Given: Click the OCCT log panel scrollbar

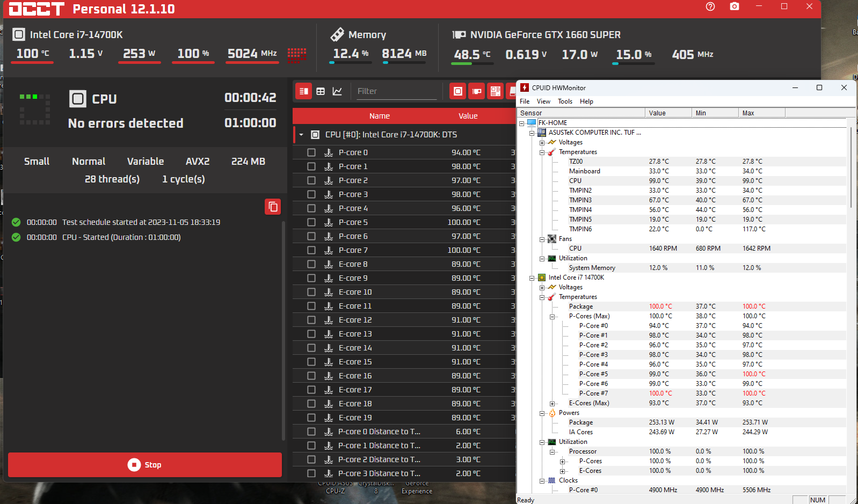Looking at the screenshot, I should point(283,331).
